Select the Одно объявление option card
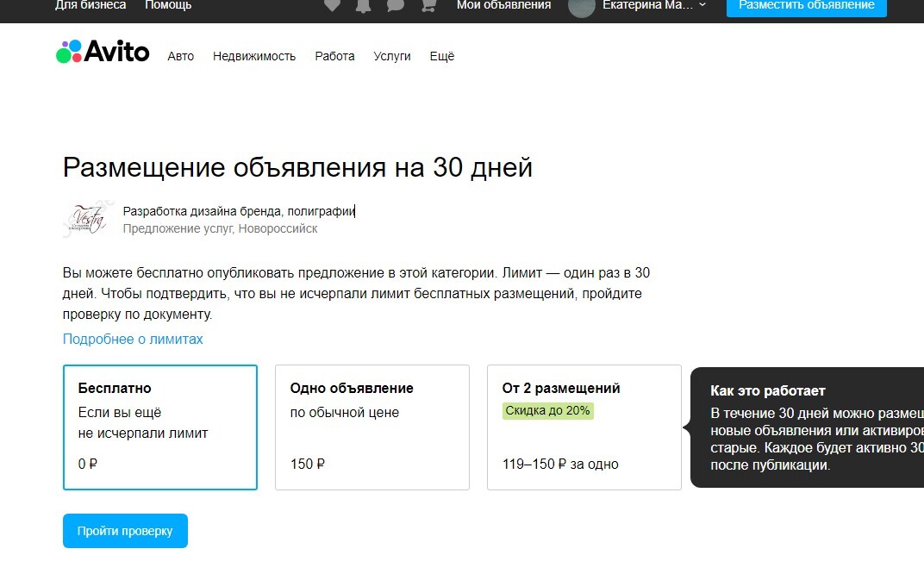Viewport: 924px width, 580px height. (372, 427)
